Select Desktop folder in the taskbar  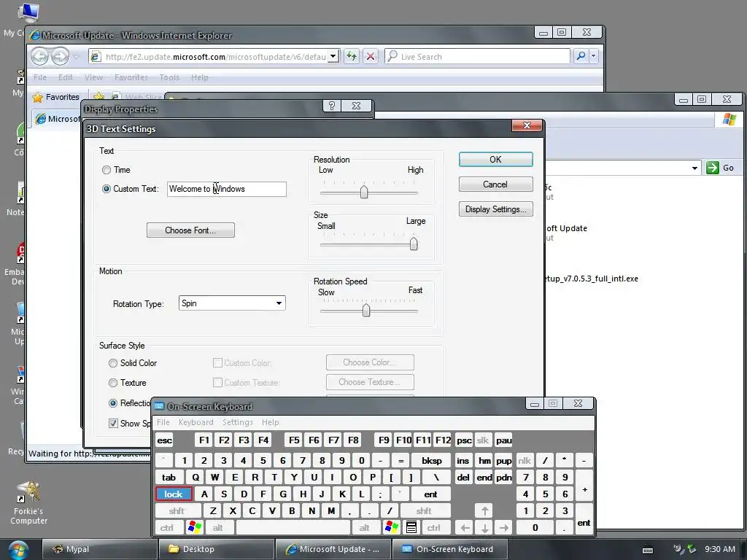216,549
